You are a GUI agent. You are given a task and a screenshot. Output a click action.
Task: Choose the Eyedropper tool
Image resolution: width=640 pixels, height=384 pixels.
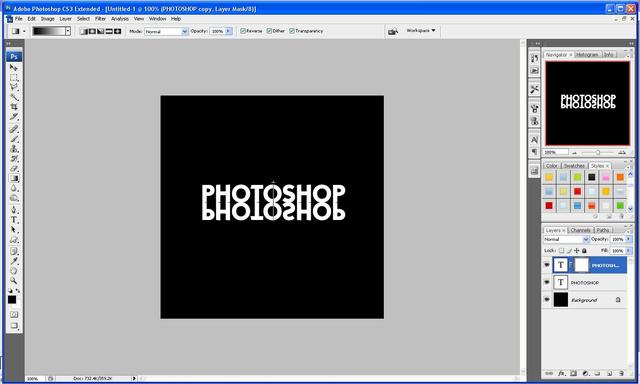click(14, 261)
